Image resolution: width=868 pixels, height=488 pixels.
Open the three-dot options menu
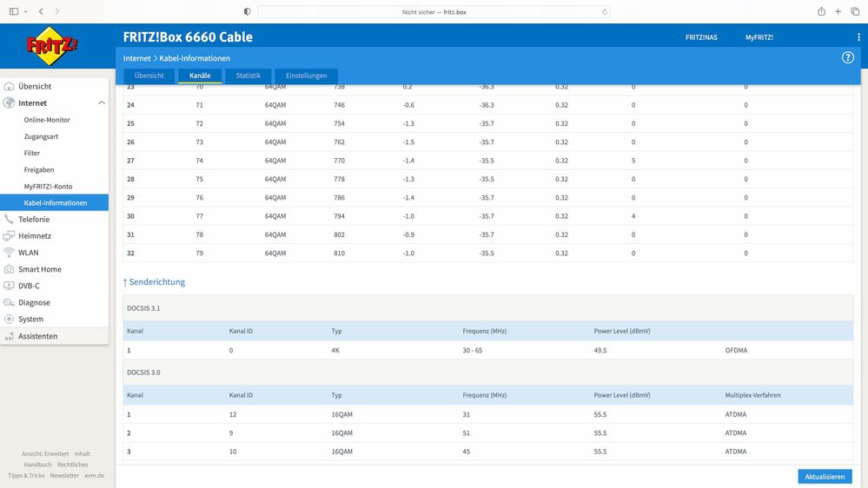(x=858, y=37)
